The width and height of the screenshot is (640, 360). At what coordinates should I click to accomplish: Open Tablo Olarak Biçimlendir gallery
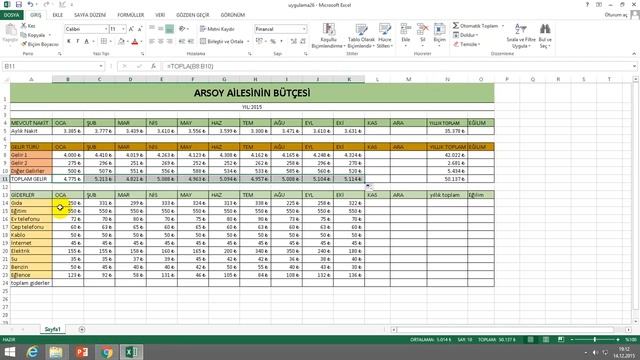point(361,36)
